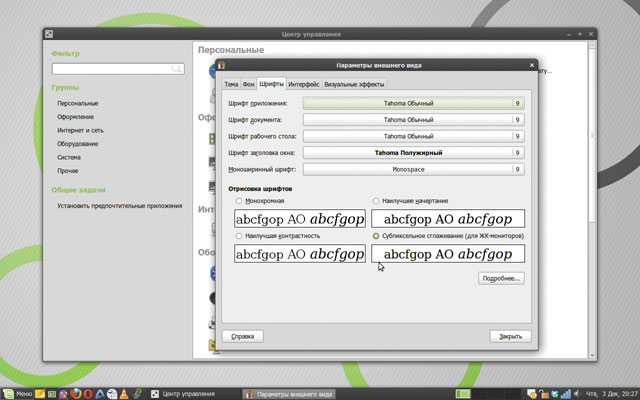This screenshot has width=640, height=400.
Task: Choose Наилучшая контрастность rendering
Action: click(238, 236)
